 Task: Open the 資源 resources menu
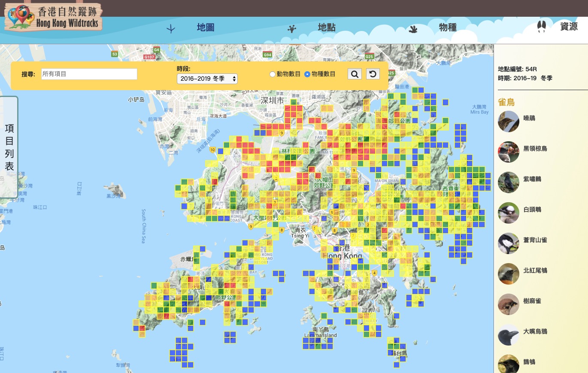click(x=569, y=27)
